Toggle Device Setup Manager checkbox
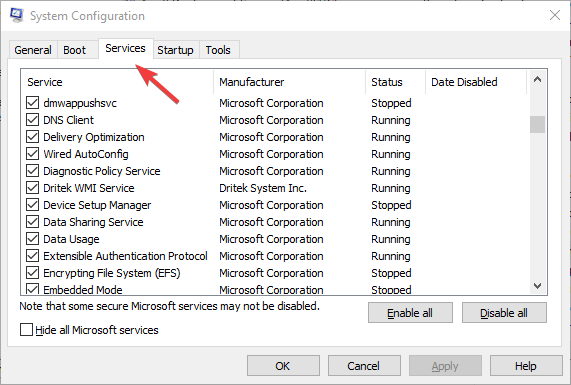 pyautogui.click(x=32, y=205)
